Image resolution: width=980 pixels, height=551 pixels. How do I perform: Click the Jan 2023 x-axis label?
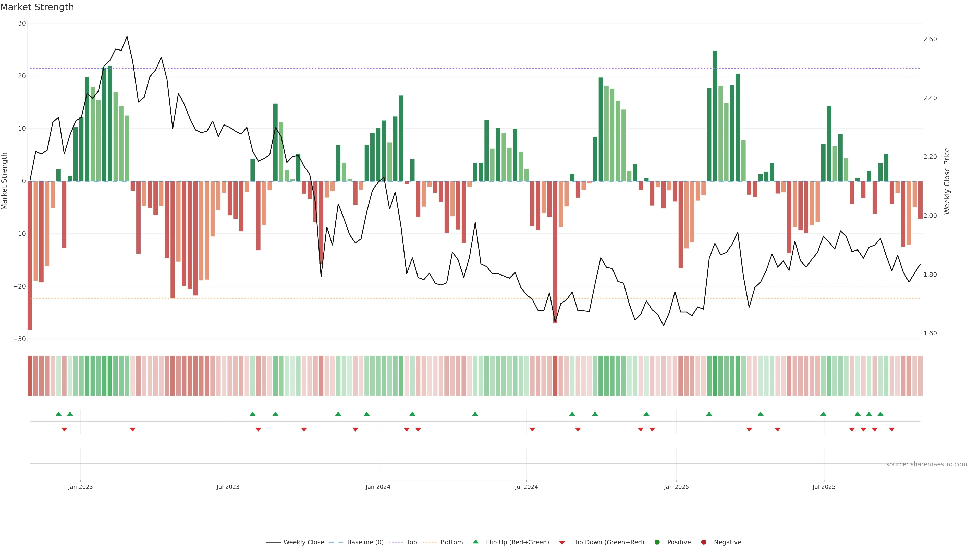80,487
